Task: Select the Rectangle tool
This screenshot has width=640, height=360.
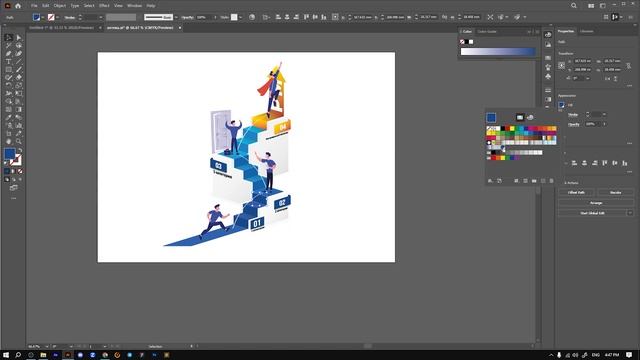Action: tap(9, 69)
